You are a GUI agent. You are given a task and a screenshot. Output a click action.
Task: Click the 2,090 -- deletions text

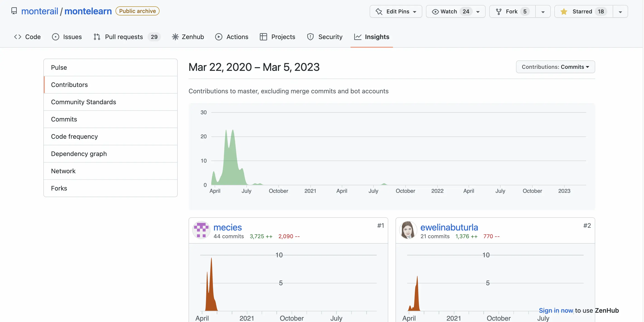(289, 236)
